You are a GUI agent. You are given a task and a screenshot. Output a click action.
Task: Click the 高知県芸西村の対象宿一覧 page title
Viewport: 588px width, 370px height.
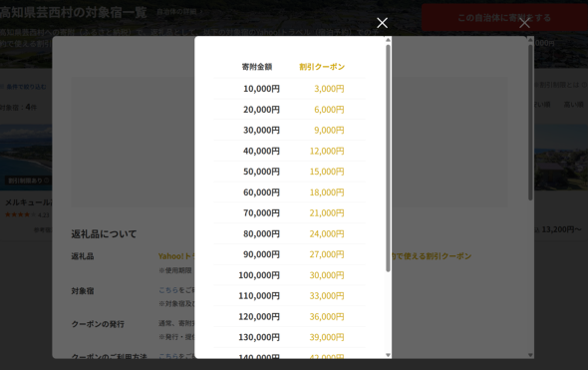click(73, 13)
